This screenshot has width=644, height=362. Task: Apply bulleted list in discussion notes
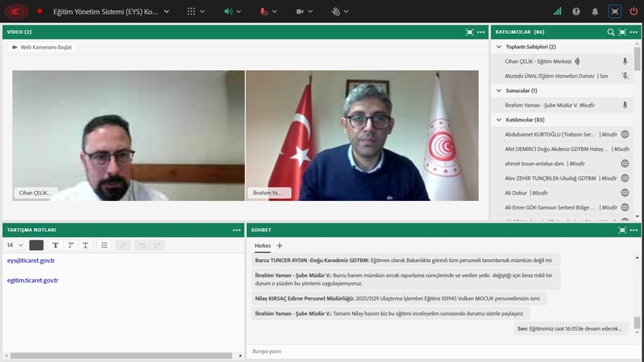(x=104, y=245)
